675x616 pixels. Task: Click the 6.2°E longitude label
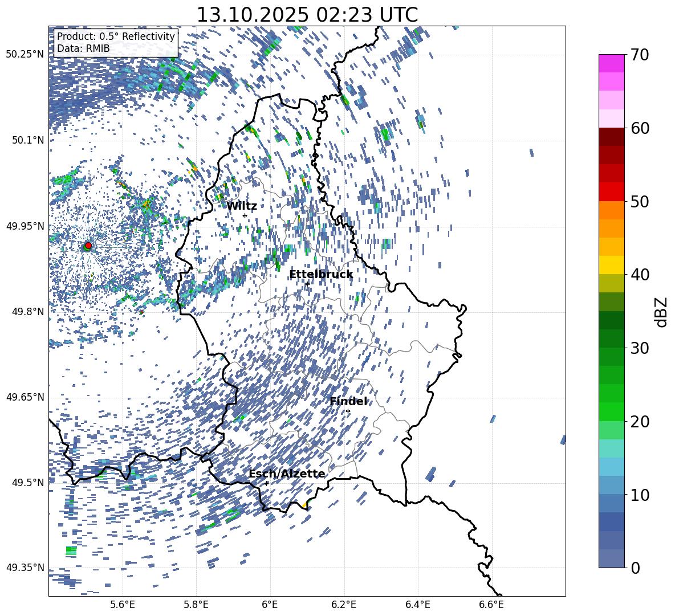pyautogui.click(x=344, y=605)
